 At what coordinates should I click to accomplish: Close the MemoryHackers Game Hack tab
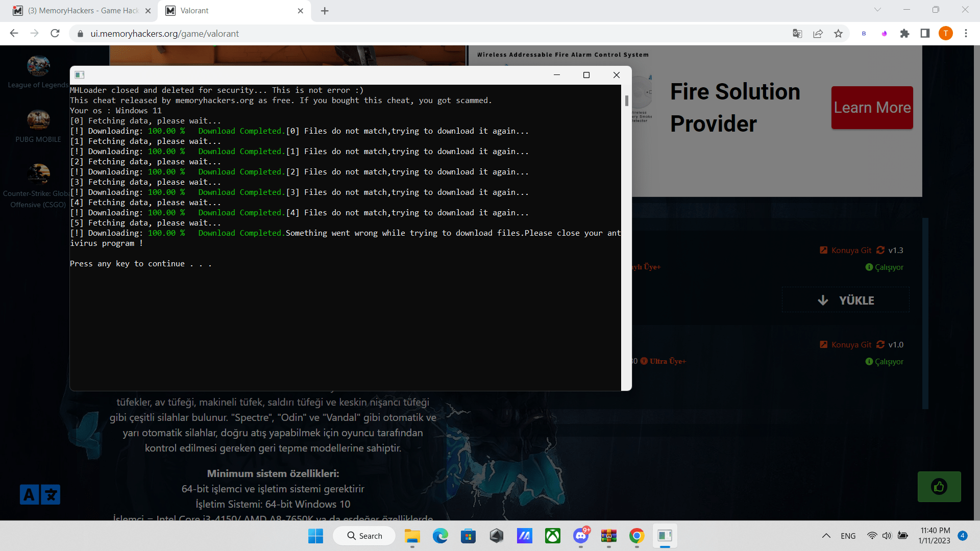(148, 11)
